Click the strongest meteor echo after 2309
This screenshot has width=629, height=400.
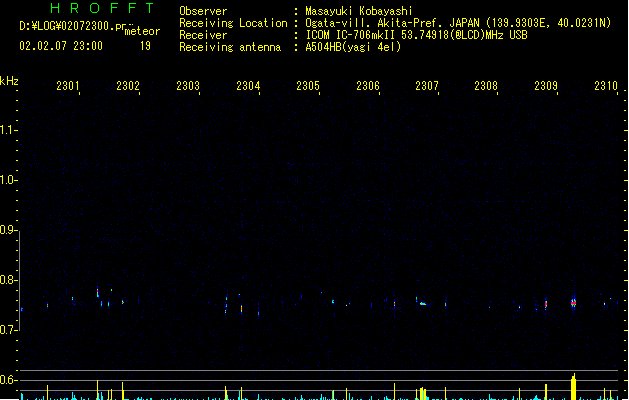click(573, 303)
